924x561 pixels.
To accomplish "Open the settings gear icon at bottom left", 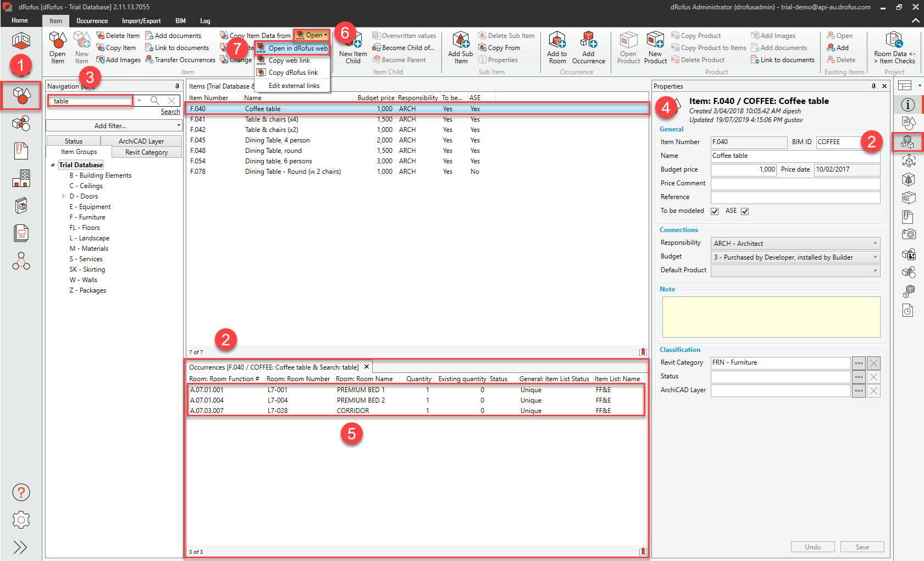I will pos(21,520).
